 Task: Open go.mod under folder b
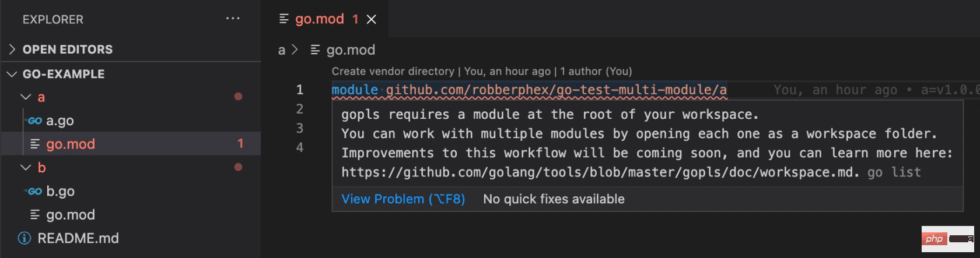pos(71,215)
